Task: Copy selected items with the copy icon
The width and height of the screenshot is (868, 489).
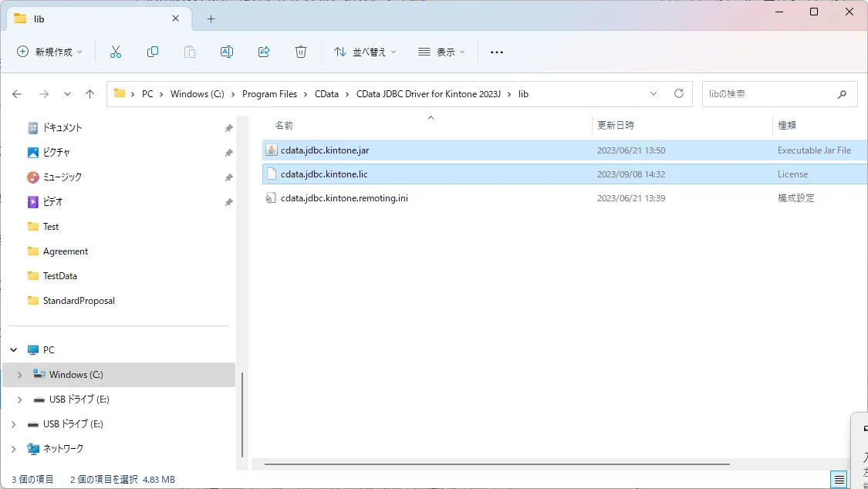Action: 153,52
